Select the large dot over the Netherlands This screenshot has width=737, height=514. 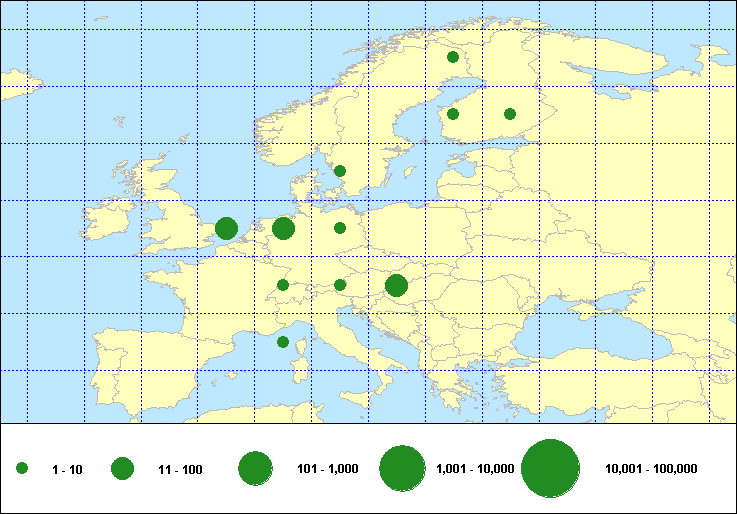point(283,228)
